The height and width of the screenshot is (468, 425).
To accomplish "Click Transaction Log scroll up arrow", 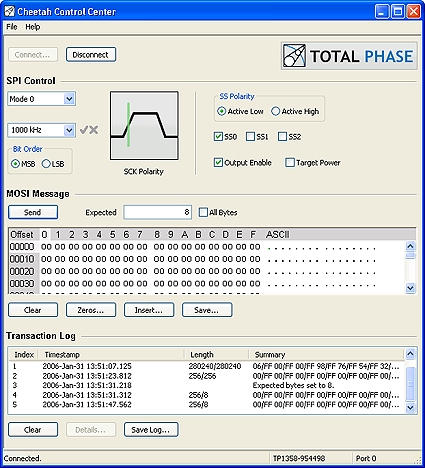I will click(410, 354).
